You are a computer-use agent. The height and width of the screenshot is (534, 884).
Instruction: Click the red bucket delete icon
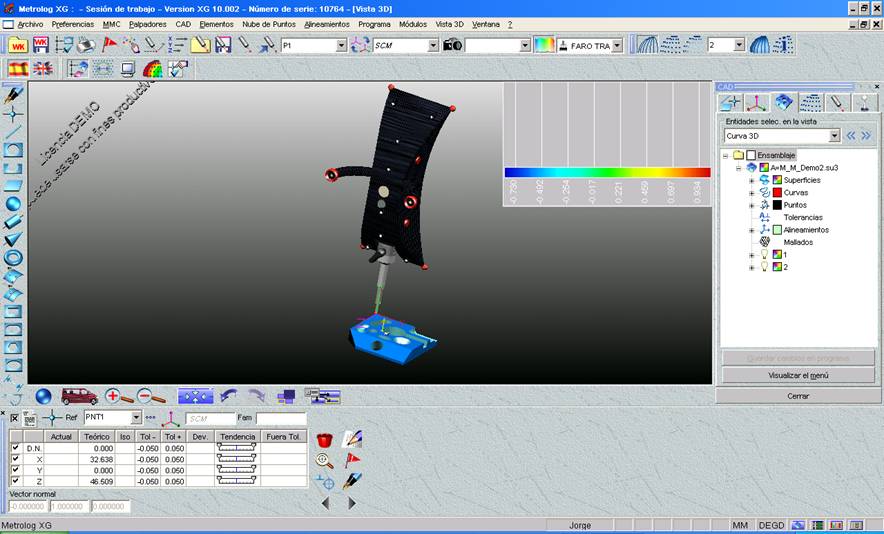tap(325, 439)
